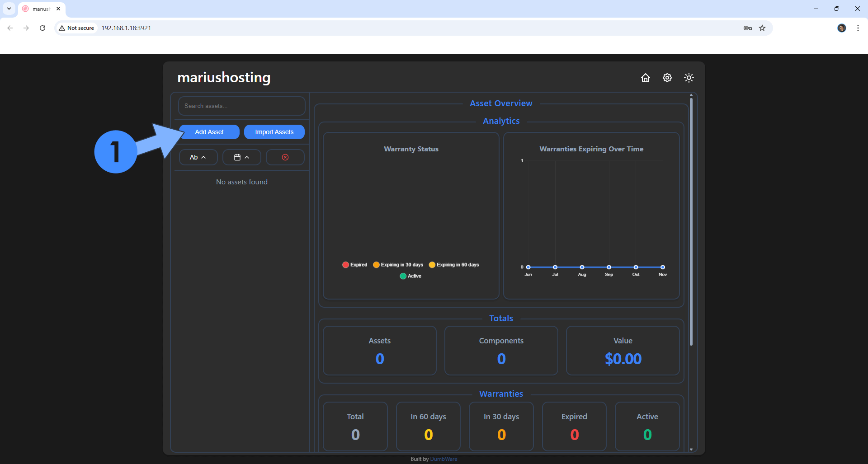Image resolution: width=868 pixels, height=464 pixels.
Task: Click the Add Asset button
Action: click(x=209, y=132)
